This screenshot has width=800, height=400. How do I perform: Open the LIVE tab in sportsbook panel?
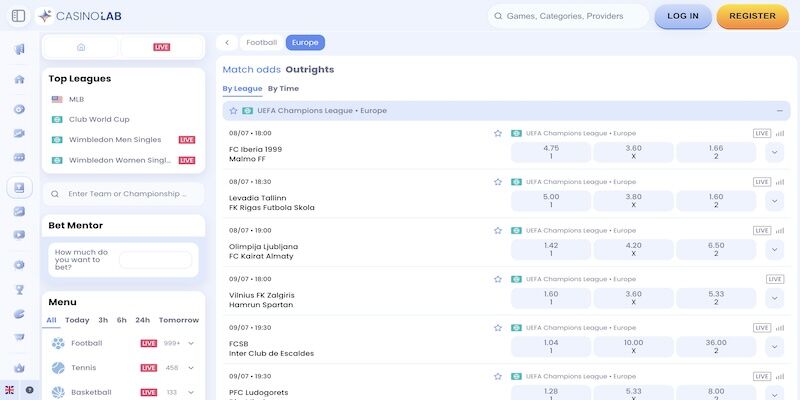pyautogui.click(x=162, y=47)
